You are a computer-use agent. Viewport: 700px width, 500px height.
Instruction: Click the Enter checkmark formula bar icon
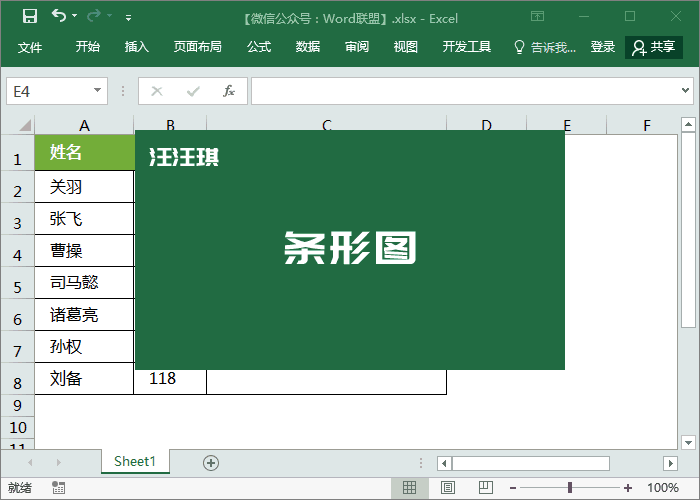point(193,91)
